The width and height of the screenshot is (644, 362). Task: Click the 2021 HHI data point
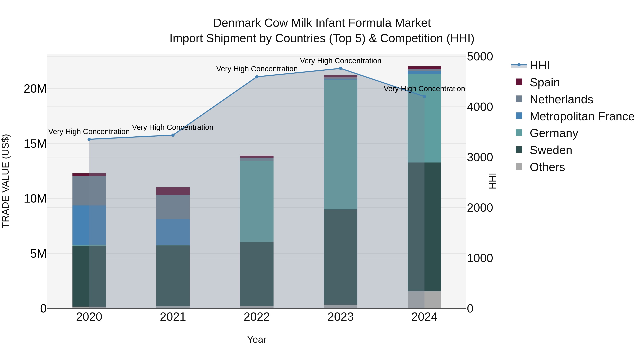click(x=173, y=135)
